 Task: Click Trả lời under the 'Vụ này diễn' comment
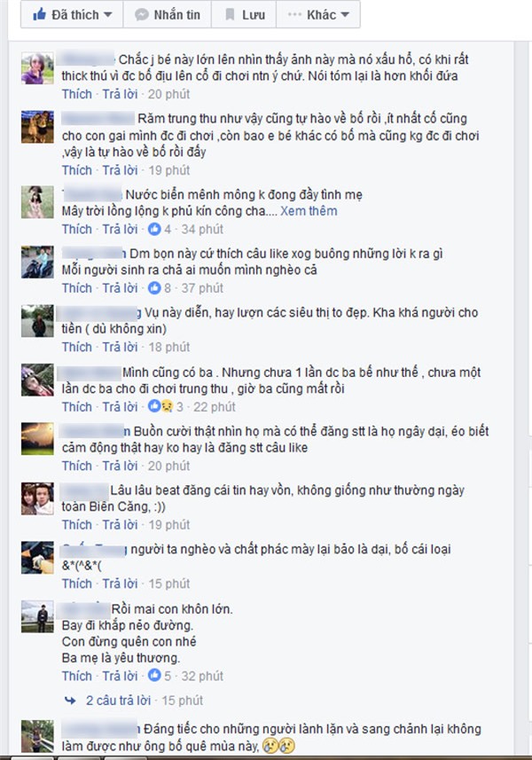pyautogui.click(x=120, y=347)
